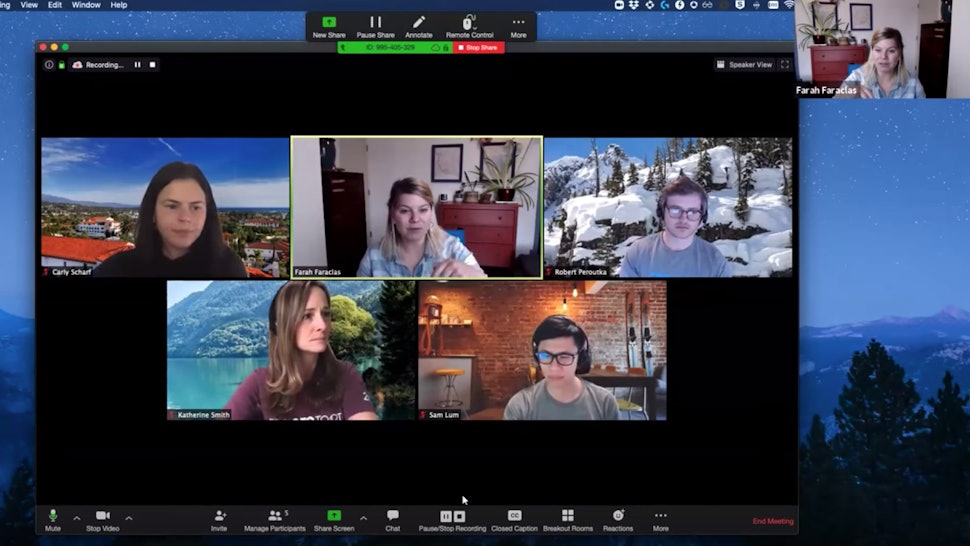This screenshot has height=546, width=970.
Task: Click the Sam Lum name label
Action: coord(444,415)
